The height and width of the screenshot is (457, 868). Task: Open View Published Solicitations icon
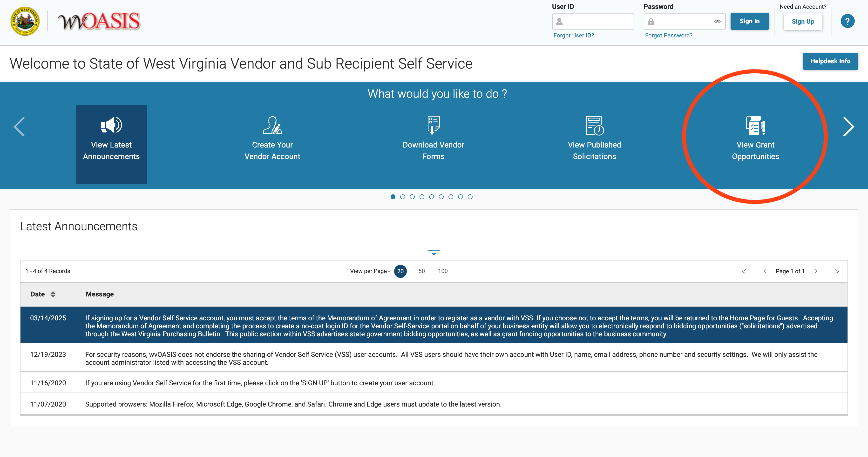pyautogui.click(x=594, y=125)
